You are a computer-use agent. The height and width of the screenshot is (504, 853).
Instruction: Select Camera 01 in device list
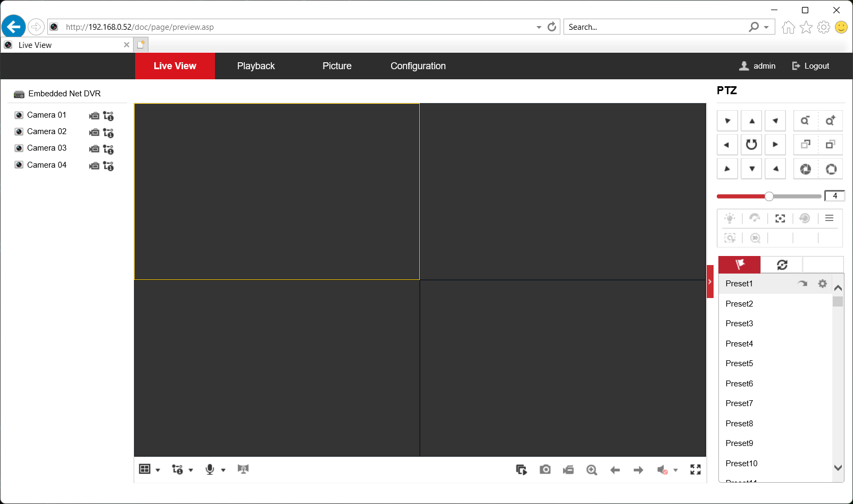(x=47, y=115)
